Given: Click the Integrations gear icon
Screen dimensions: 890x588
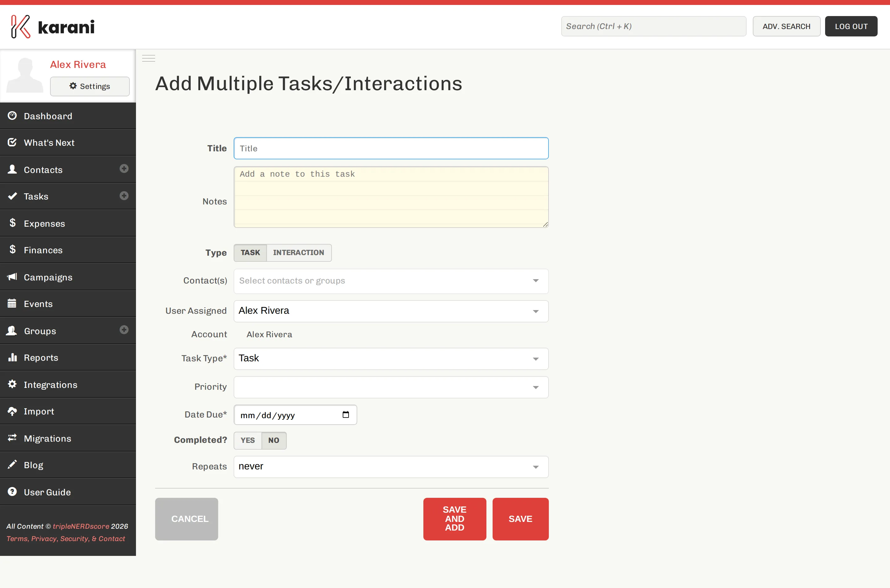Looking at the screenshot, I should [x=12, y=384].
